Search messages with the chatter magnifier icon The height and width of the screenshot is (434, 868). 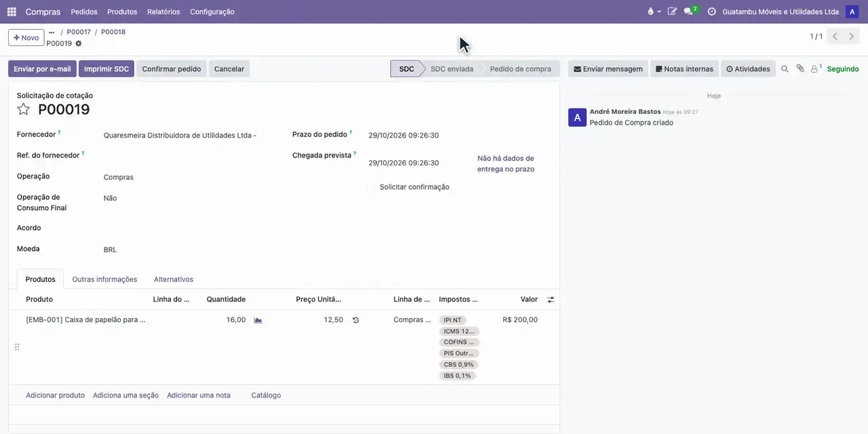[x=785, y=68]
